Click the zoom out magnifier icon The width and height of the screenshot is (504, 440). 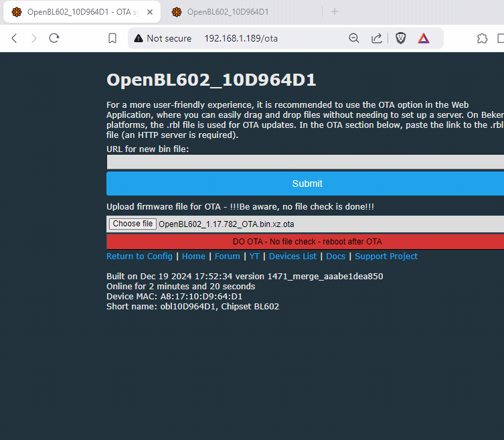click(x=354, y=38)
